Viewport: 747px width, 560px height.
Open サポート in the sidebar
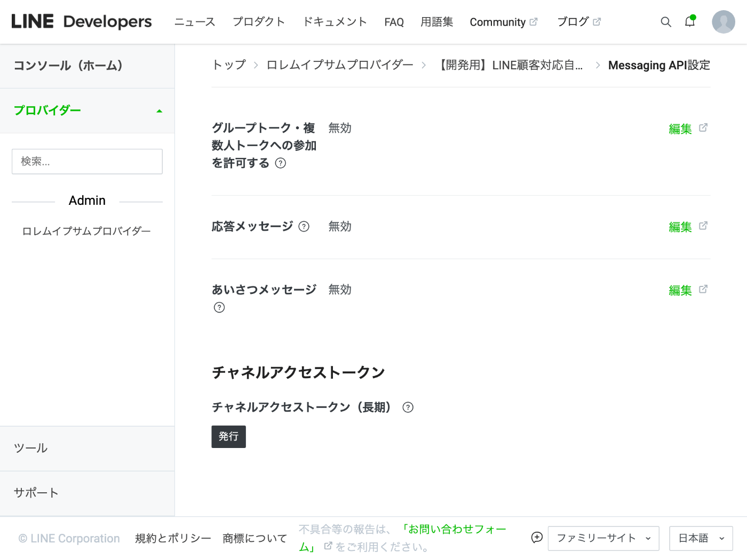[x=87, y=493]
